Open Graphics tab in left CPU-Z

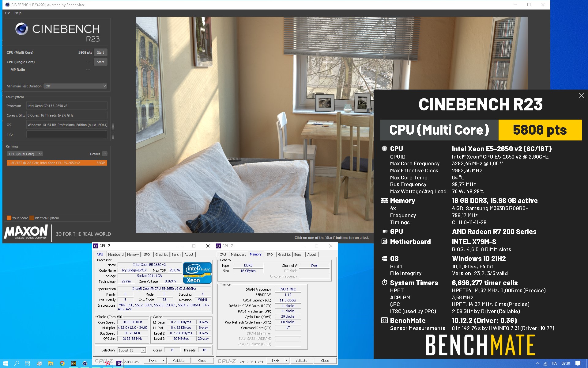(161, 255)
